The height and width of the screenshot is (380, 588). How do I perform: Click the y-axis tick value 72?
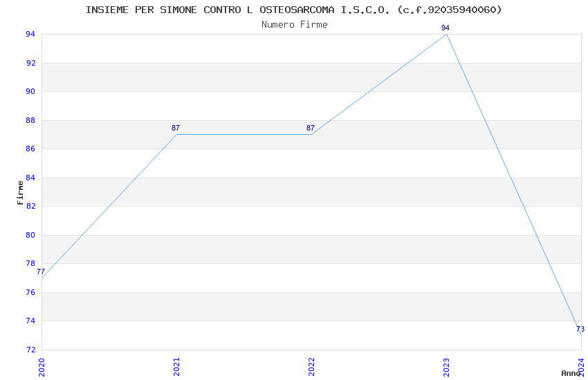30,350
